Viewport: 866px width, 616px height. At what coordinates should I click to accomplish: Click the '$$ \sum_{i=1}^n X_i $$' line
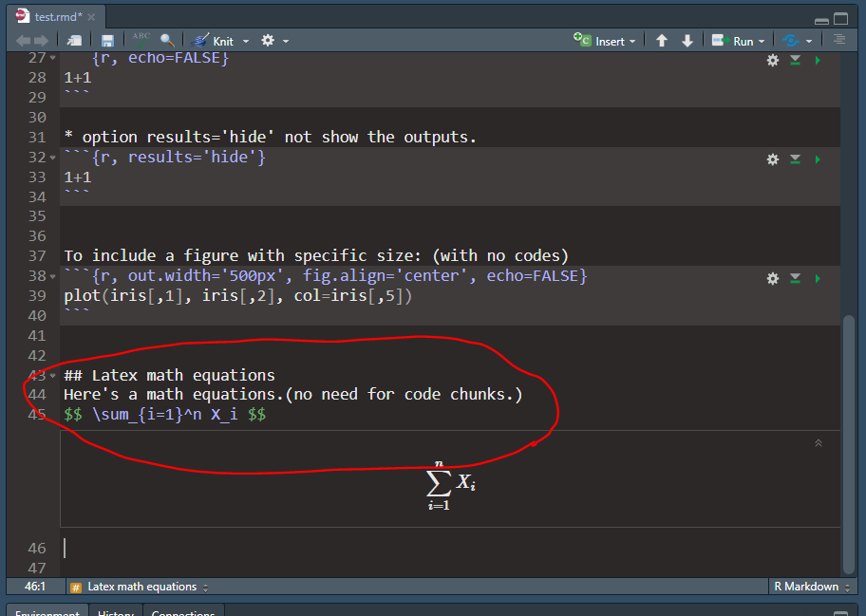tap(164, 415)
